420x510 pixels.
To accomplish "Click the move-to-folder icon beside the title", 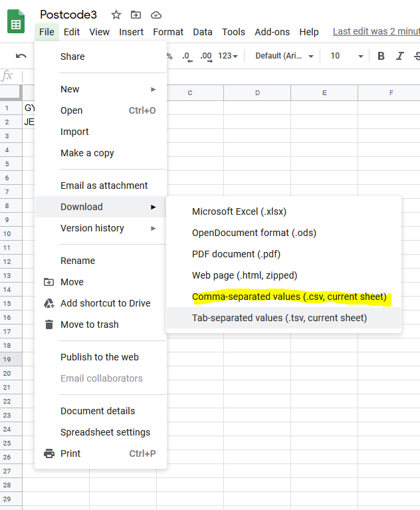I will click(x=136, y=15).
